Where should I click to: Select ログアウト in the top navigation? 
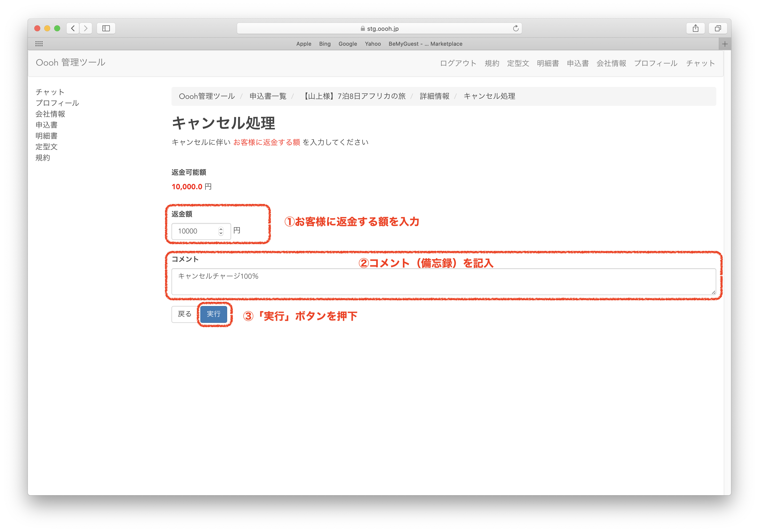pyautogui.click(x=458, y=63)
